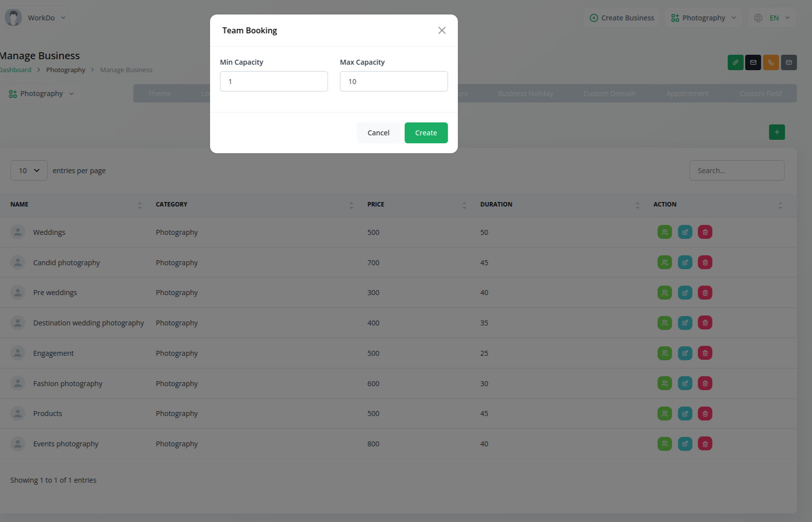Delete the Candid photography service
Viewport: 812px width, 522px height.
click(705, 262)
